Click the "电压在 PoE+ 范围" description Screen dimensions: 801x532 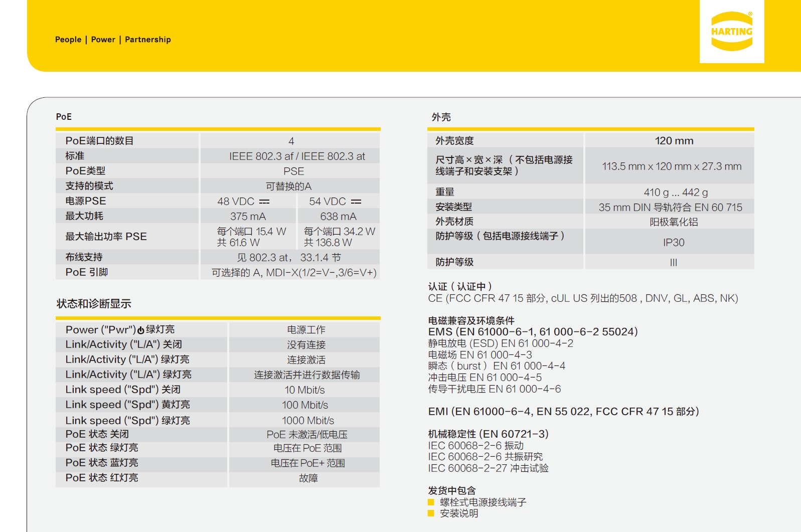pyautogui.click(x=308, y=463)
